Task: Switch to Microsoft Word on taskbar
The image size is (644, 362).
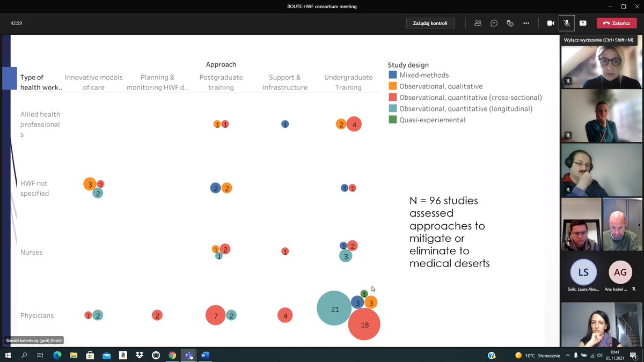Action: click(x=205, y=355)
